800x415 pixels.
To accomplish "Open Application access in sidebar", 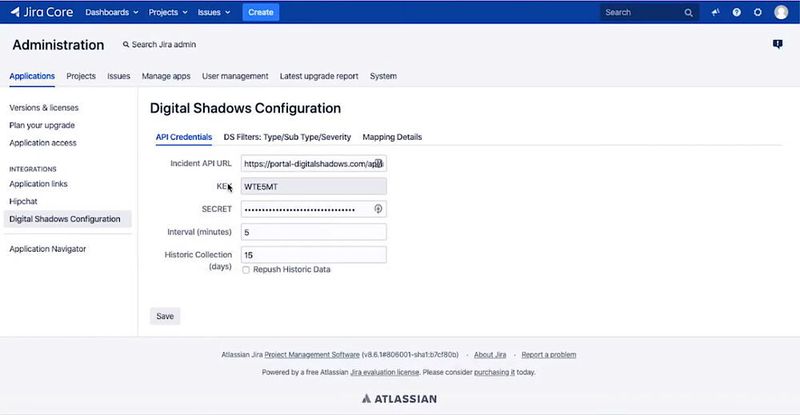I will [43, 143].
